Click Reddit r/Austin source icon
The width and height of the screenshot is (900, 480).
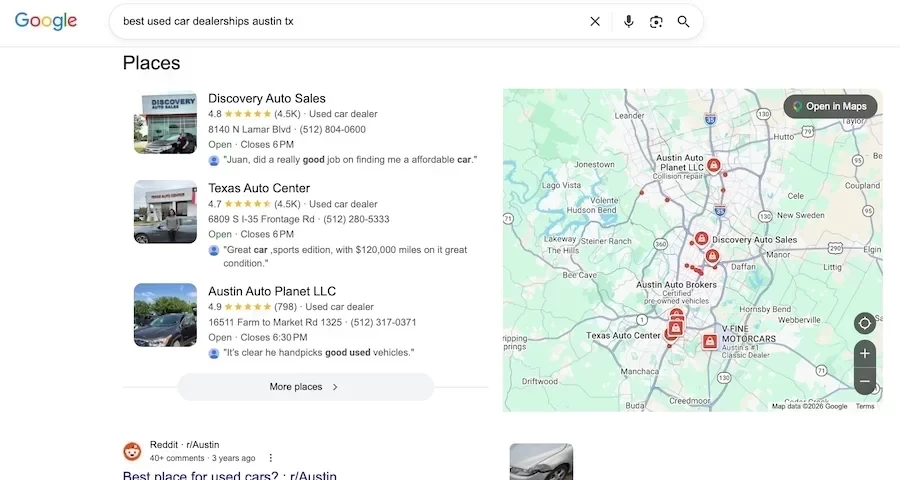click(x=133, y=451)
